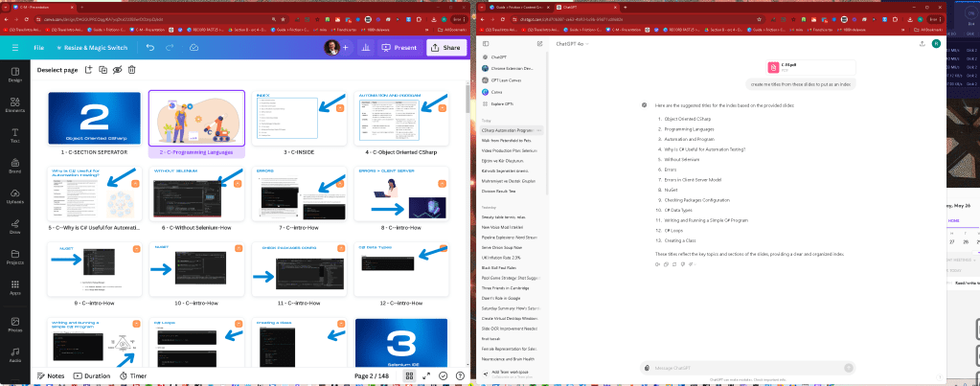Delete the selected page with trash icon

(131, 70)
